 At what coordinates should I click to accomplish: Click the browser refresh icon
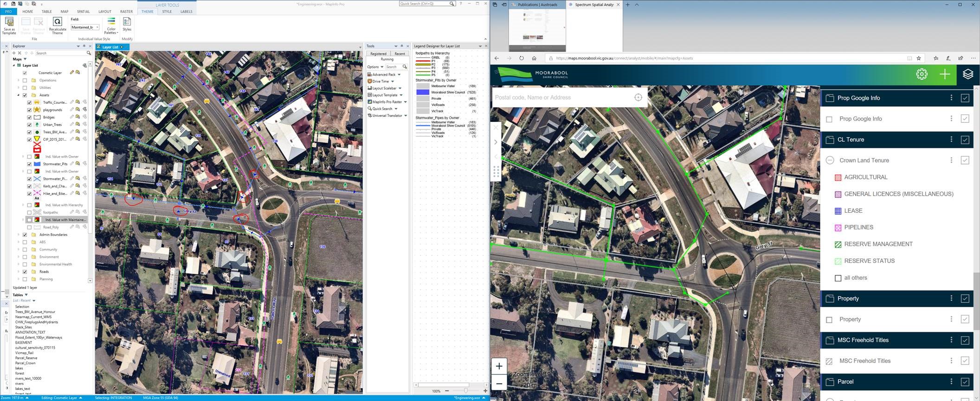522,58
